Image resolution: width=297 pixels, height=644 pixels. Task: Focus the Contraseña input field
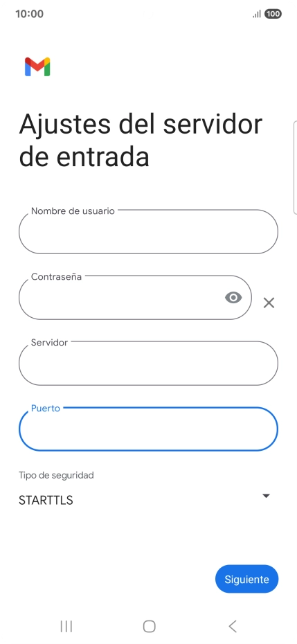135,297
